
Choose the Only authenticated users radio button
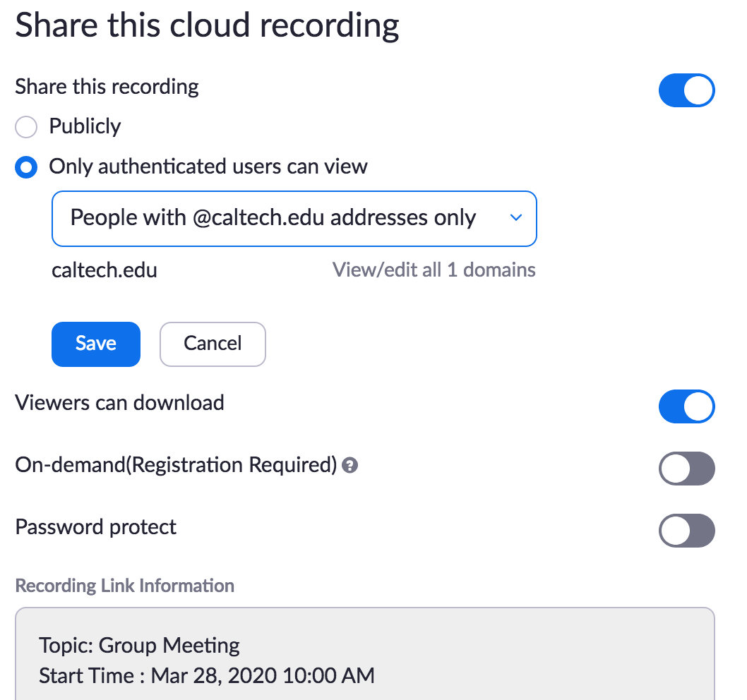coord(26,168)
